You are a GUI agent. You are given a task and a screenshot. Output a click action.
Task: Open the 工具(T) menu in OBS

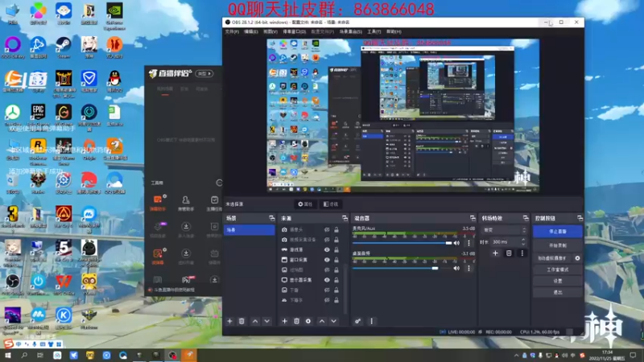[374, 31]
